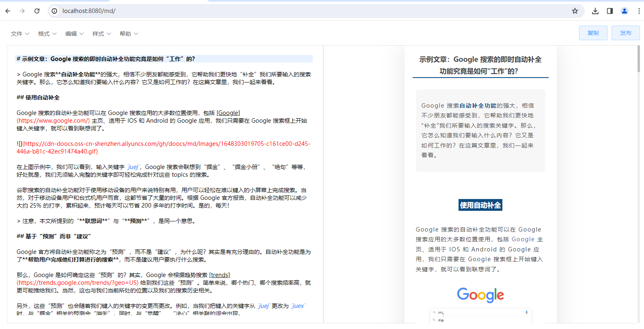The height and width of the screenshot is (329, 644).
Task: Expand chevron next to 样式
Action: pyautogui.click(x=109, y=34)
